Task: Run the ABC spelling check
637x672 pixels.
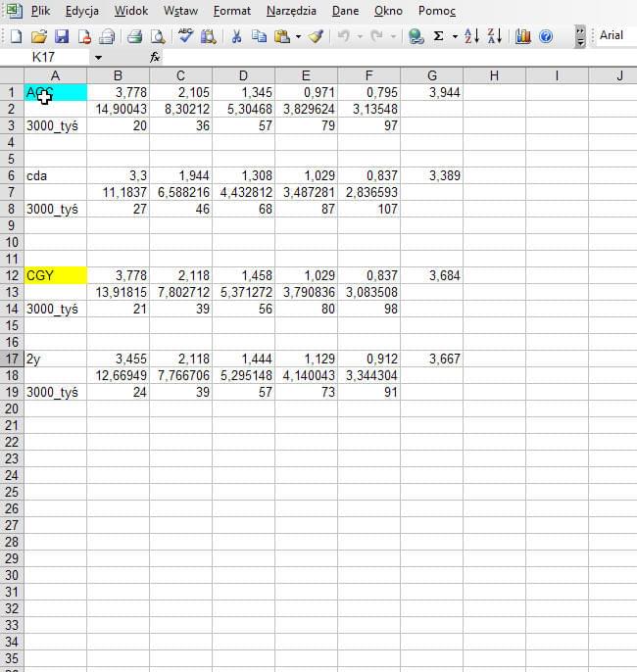Action: (185, 36)
